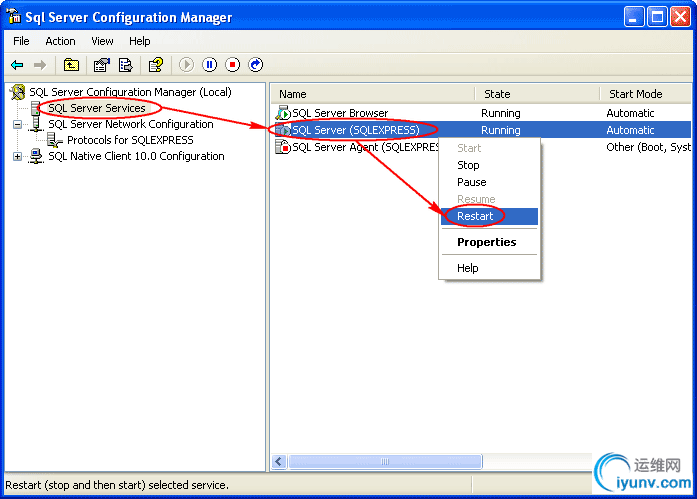This screenshot has width=697, height=499.
Task: Click the SQL Server Network Configuration icon
Action: click(x=36, y=124)
